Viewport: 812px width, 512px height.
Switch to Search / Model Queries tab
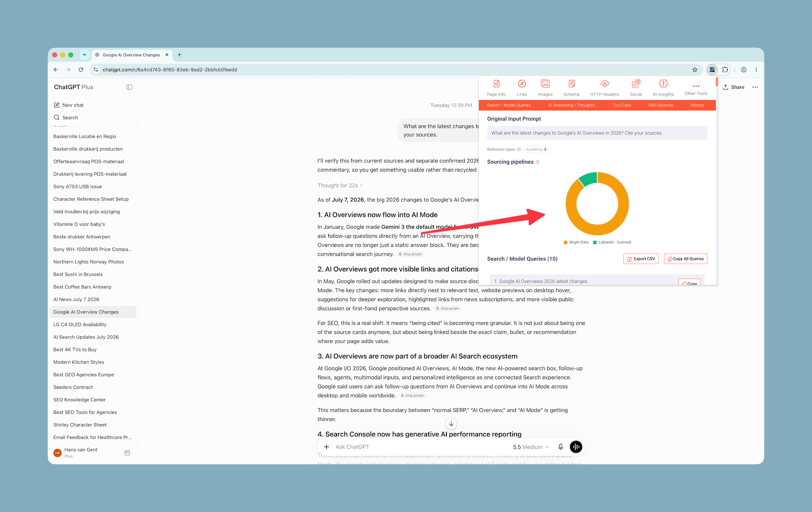(508, 105)
